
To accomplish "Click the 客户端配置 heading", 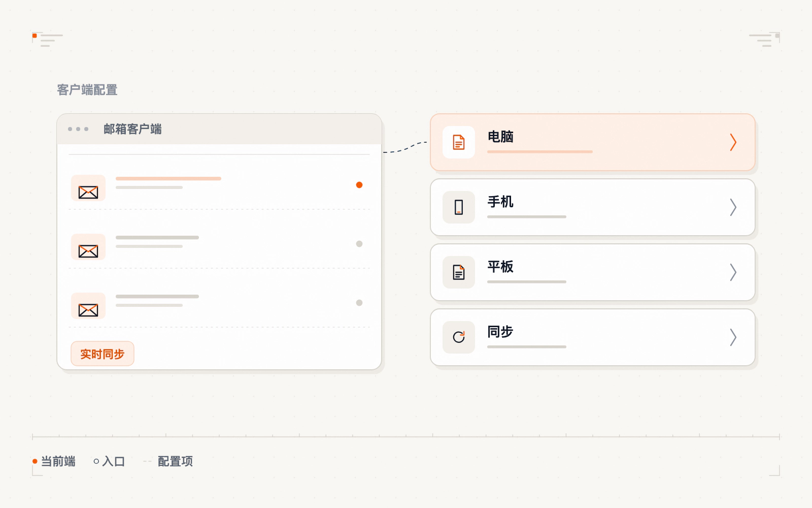I will click(x=87, y=90).
